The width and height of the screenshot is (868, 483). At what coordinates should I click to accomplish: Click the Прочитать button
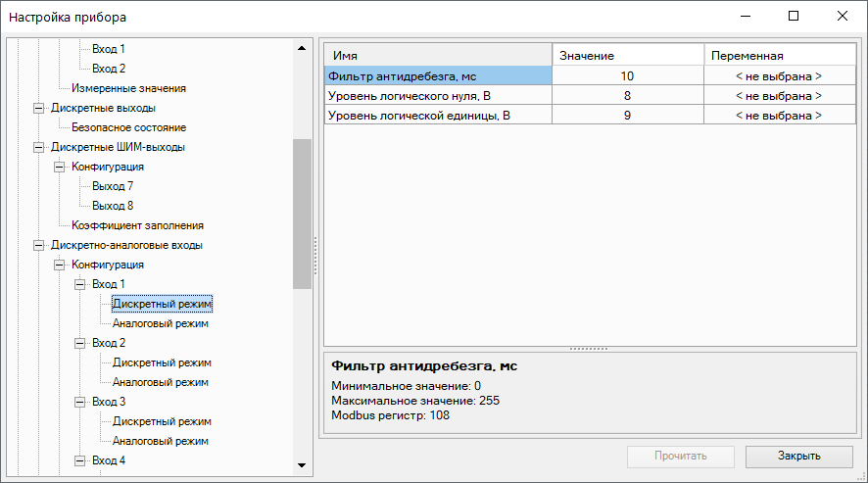(681, 456)
